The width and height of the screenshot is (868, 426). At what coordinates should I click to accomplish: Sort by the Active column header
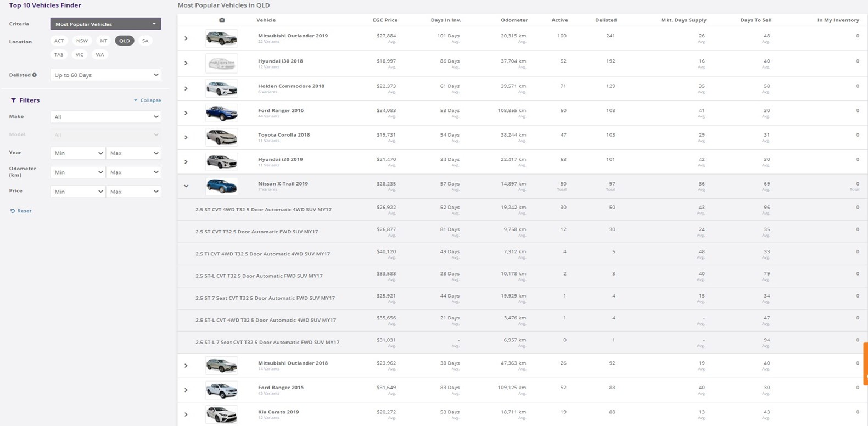[x=559, y=20]
